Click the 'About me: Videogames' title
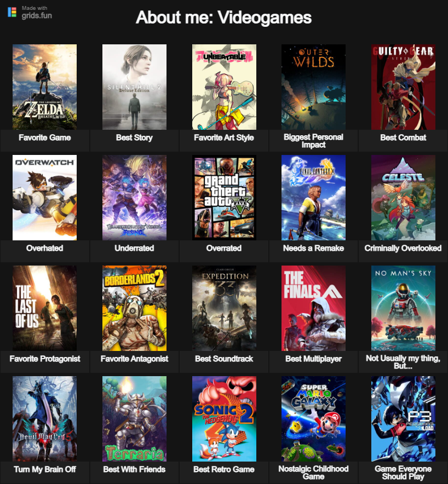The width and height of the screenshot is (448, 484). click(224, 18)
